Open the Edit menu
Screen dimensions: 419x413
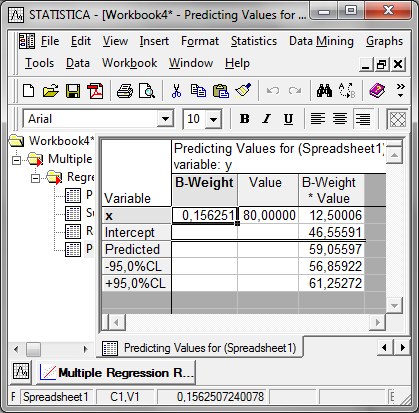coord(81,41)
